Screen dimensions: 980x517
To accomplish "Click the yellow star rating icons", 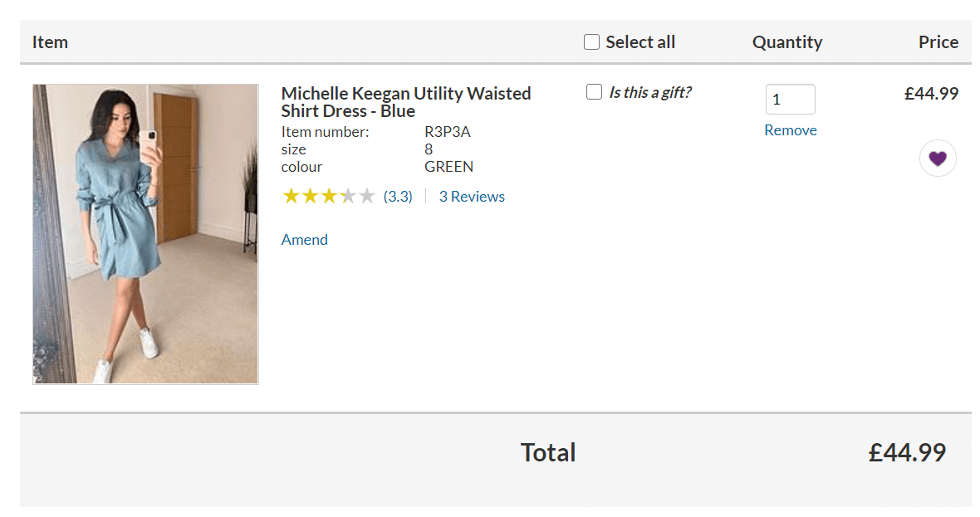I will click(x=329, y=197).
